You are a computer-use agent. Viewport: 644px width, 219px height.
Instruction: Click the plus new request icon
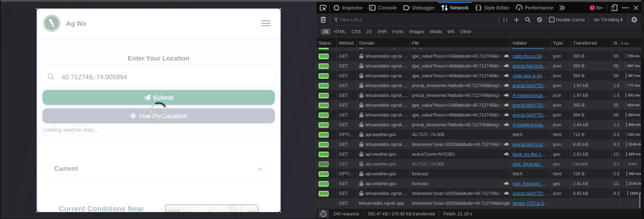516,20
